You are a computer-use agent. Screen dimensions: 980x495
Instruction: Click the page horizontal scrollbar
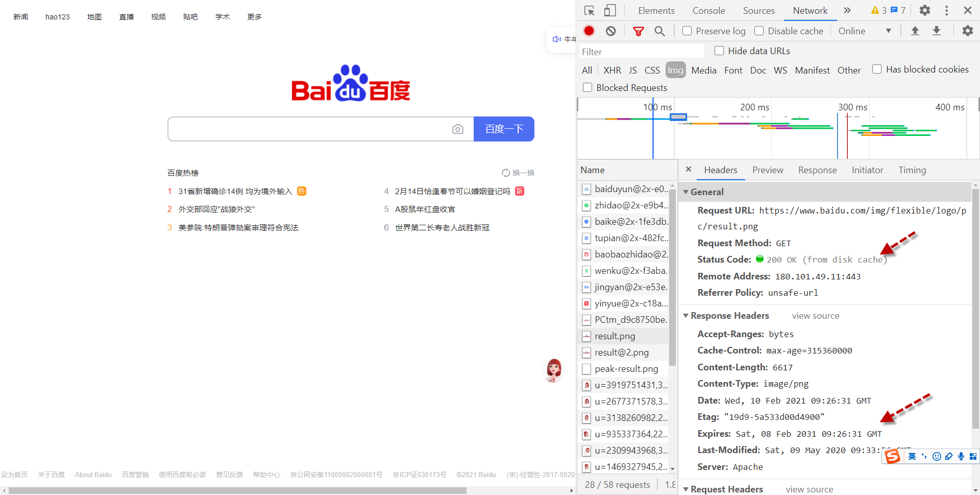coord(238,490)
